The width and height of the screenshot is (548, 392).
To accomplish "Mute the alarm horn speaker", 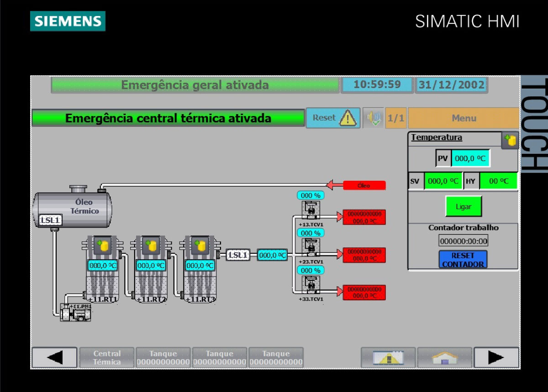I will [373, 118].
